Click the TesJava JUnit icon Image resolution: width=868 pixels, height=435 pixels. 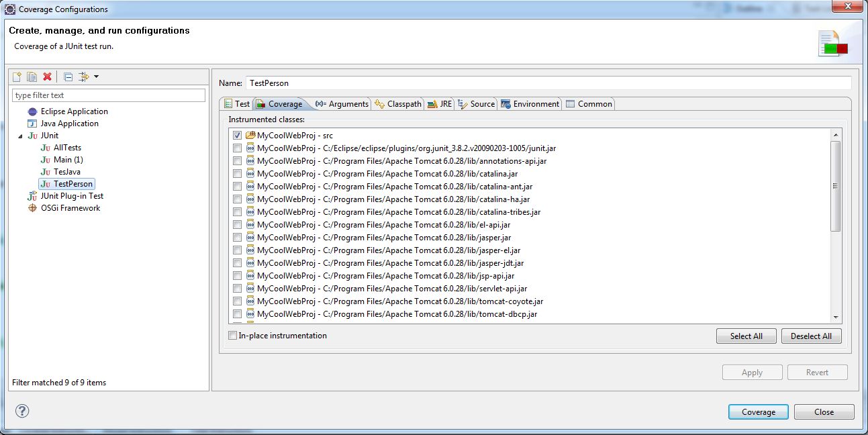pos(46,172)
